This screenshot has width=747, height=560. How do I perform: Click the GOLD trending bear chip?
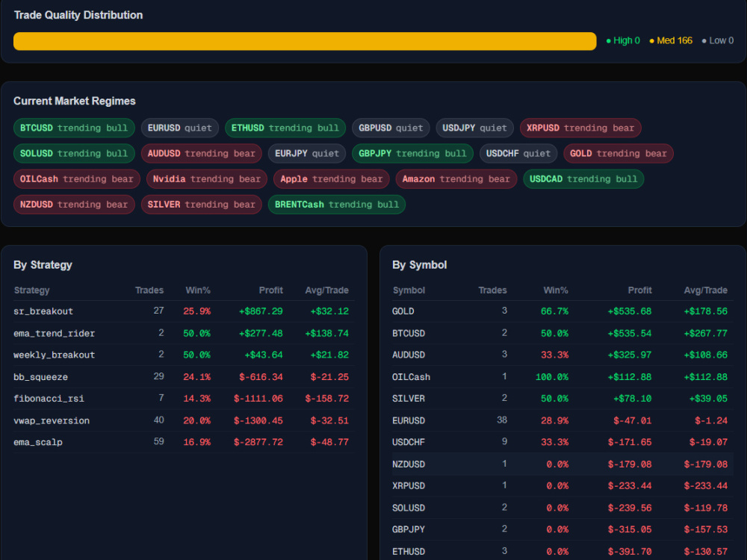point(619,153)
